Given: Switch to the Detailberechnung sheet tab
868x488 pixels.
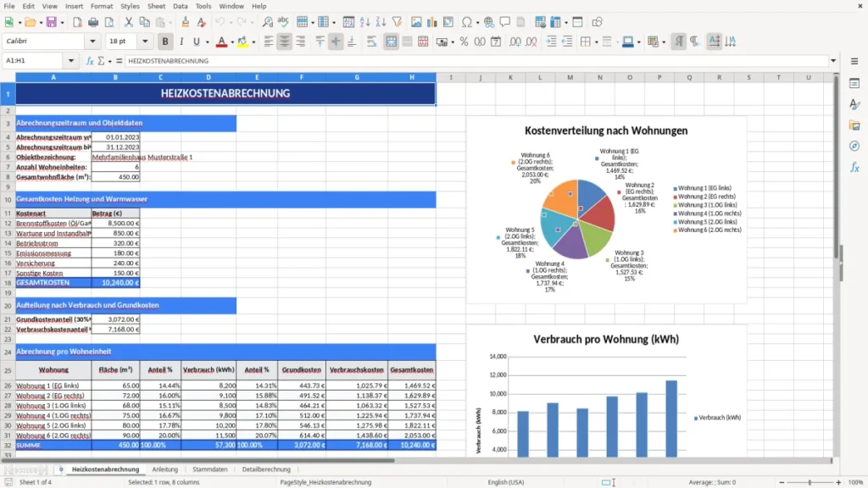Looking at the screenshot, I should (x=266, y=469).
